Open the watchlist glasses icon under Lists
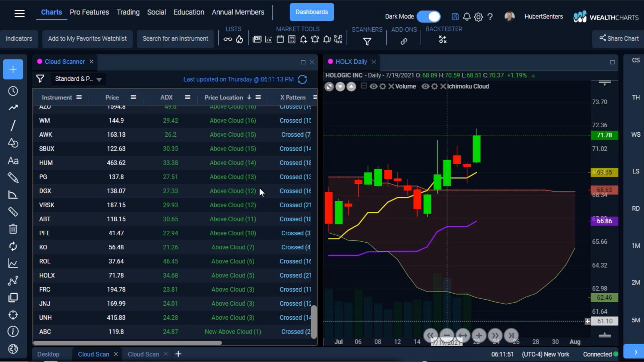 pyautogui.click(x=228, y=40)
